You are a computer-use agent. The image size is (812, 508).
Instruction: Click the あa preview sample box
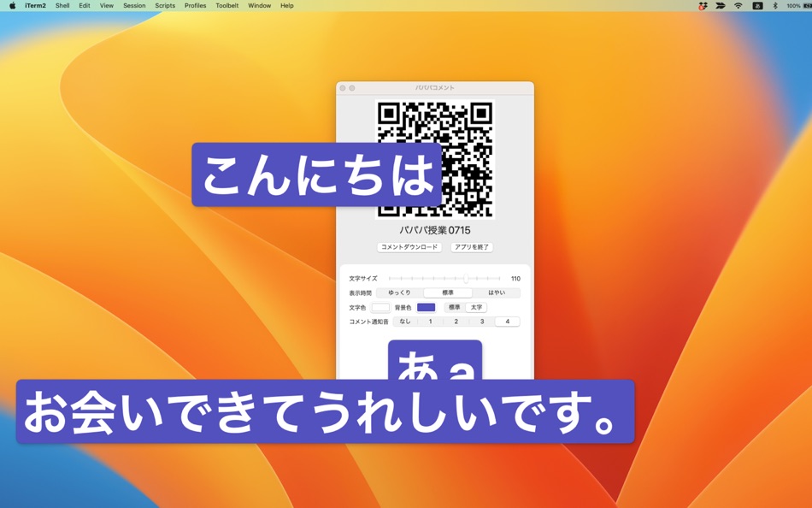pos(435,360)
